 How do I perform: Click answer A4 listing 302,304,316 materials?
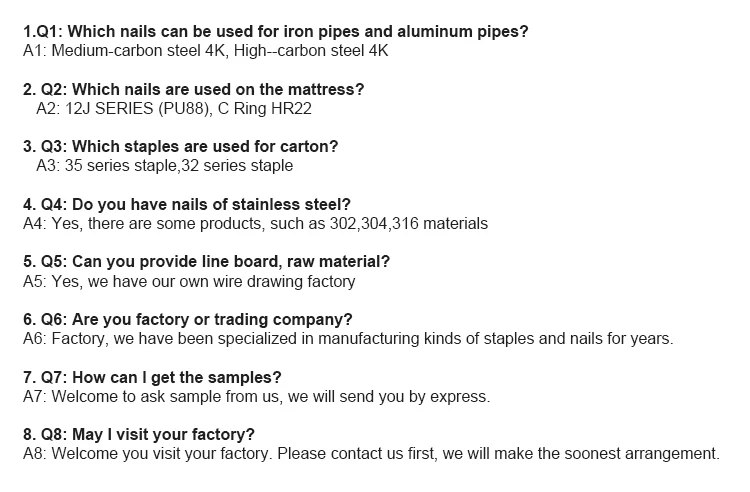255,223
